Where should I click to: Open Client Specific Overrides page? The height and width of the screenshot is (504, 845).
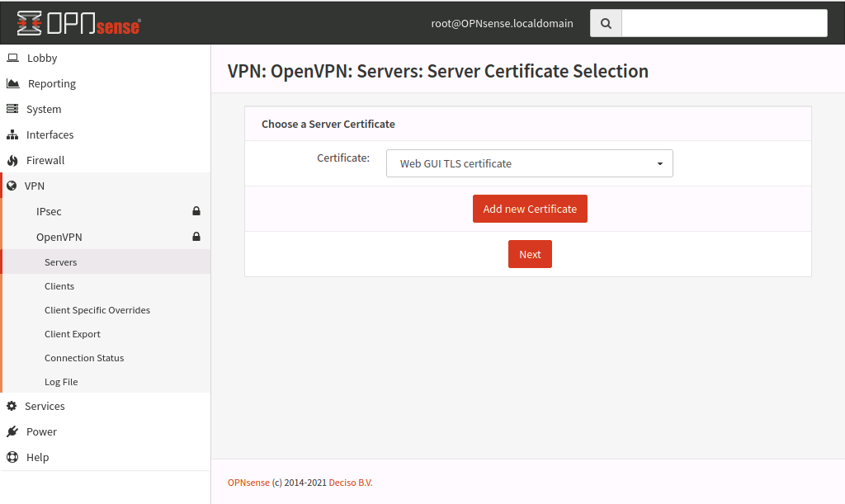click(97, 310)
